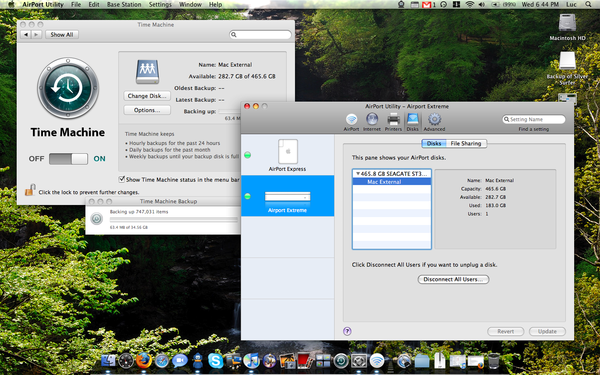This screenshot has height=375, width=600.
Task: Open the Trash in the Dock
Action: (x=494, y=360)
